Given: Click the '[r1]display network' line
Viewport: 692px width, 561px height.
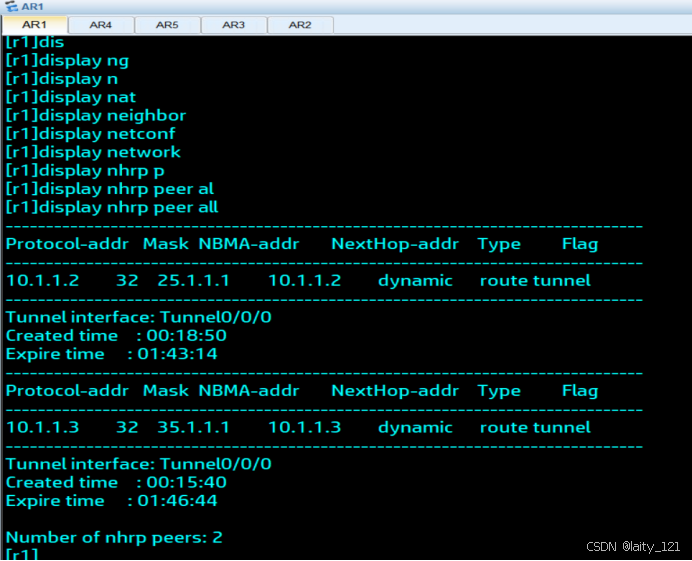Looking at the screenshot, I should click(x=93, y=152).
